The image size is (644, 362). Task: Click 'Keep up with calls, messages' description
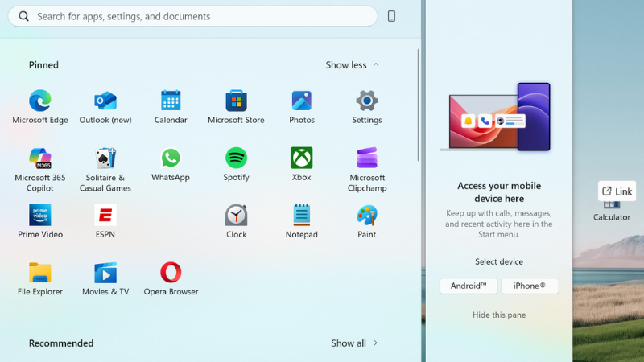499,224
